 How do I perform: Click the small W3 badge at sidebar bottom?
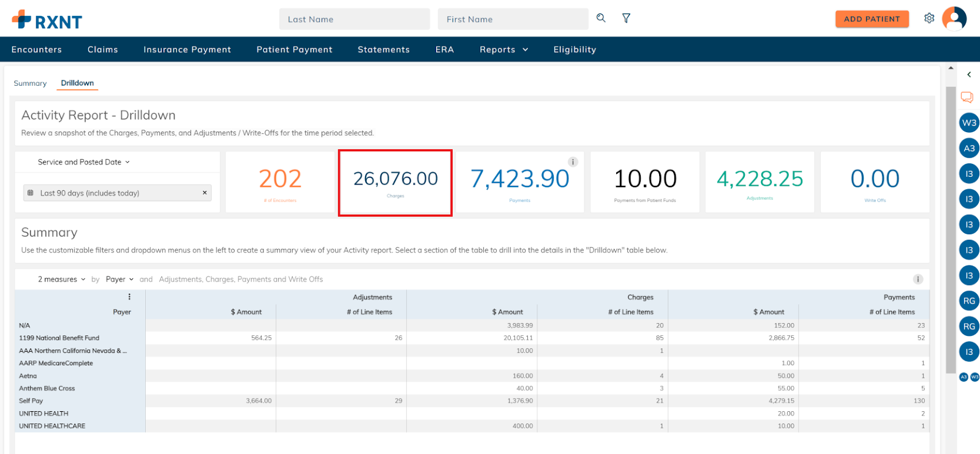click(x=974, y=377)
